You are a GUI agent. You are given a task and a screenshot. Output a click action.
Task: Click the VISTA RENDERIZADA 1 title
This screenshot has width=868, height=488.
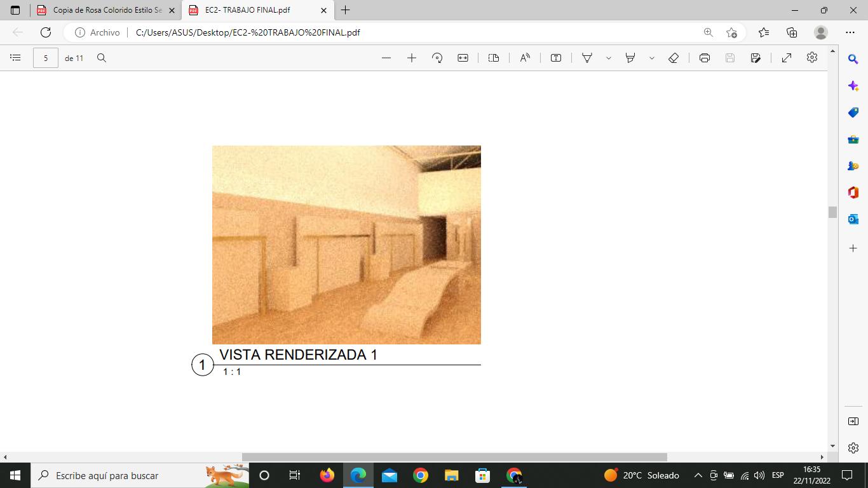pos(298,355)
